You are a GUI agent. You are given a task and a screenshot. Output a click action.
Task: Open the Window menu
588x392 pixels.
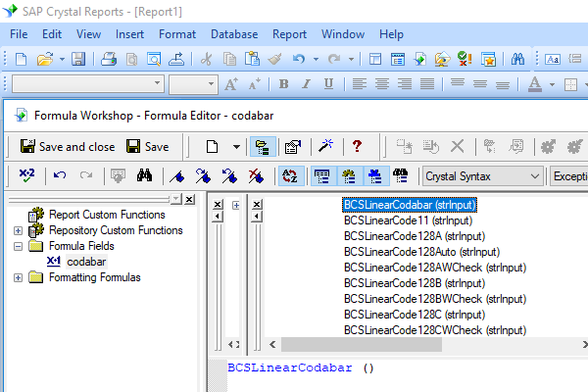pyautogui.click(x=343, y=34)
